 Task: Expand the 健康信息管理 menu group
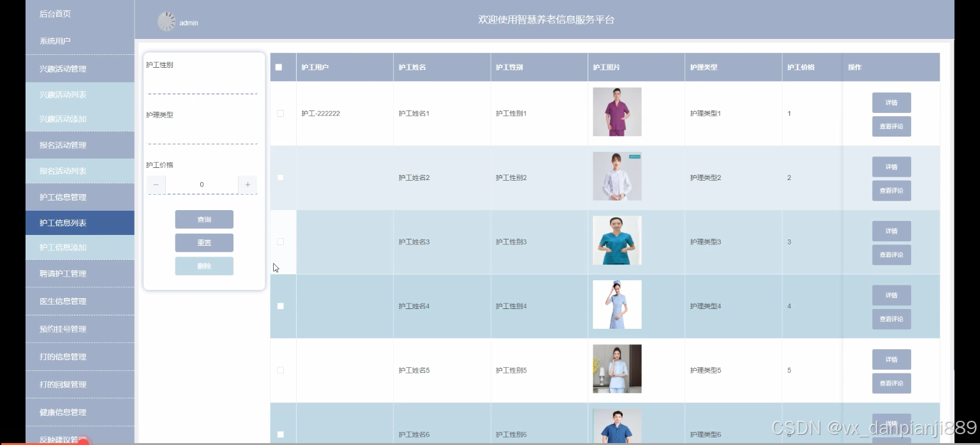80,412
